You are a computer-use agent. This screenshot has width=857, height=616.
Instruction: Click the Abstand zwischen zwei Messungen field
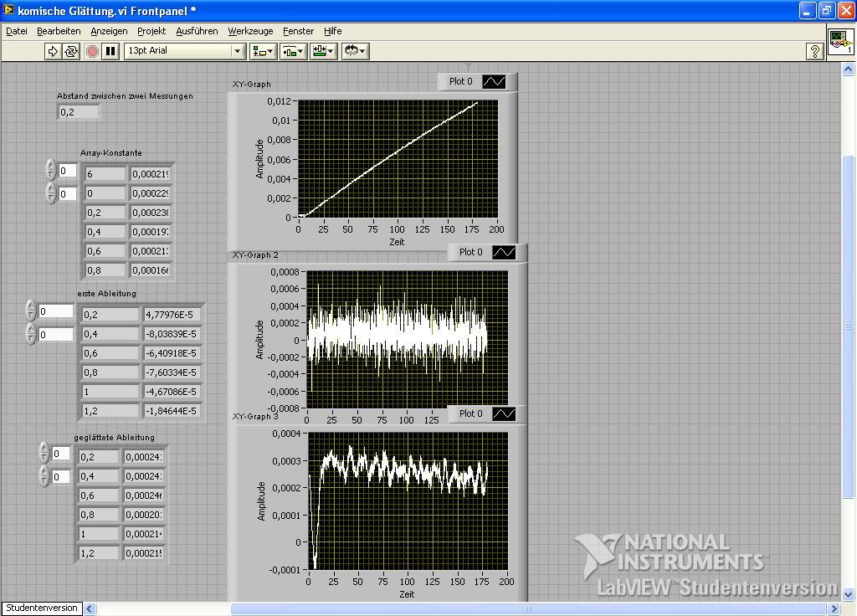click(79, 112)
